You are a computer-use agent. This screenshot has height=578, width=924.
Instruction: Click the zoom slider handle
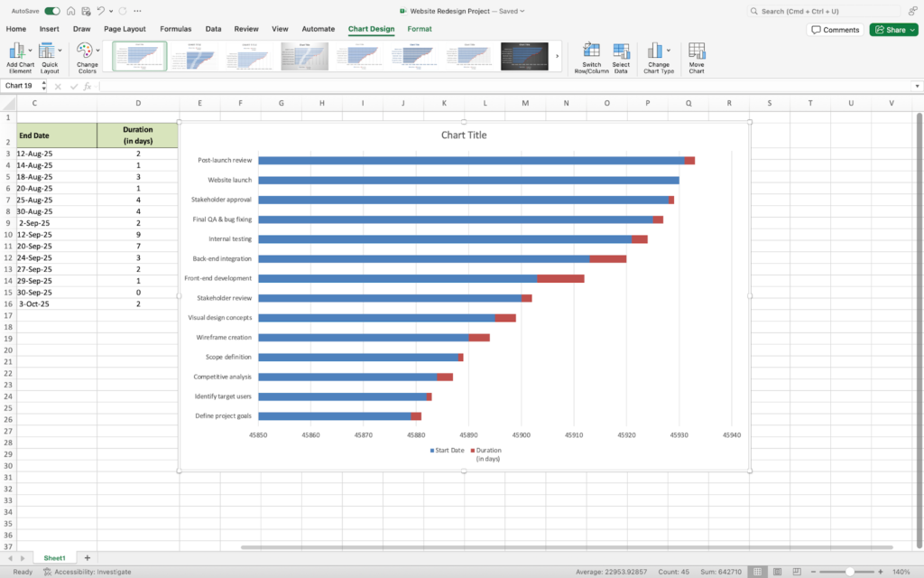click(x=849, y=572)
